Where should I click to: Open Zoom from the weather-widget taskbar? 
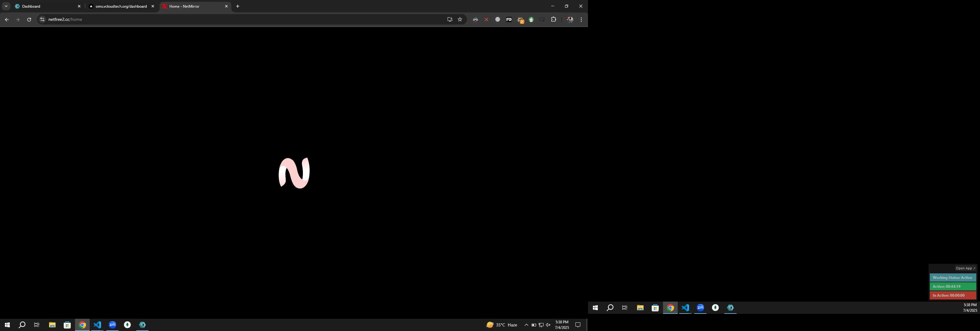(112, 325)
